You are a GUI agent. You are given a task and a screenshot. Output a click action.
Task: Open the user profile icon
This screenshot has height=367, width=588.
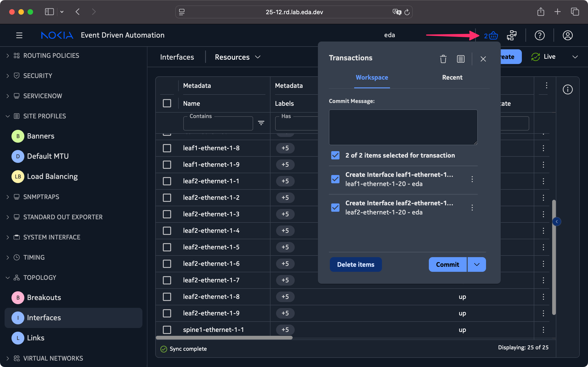[x=567, y=35]
